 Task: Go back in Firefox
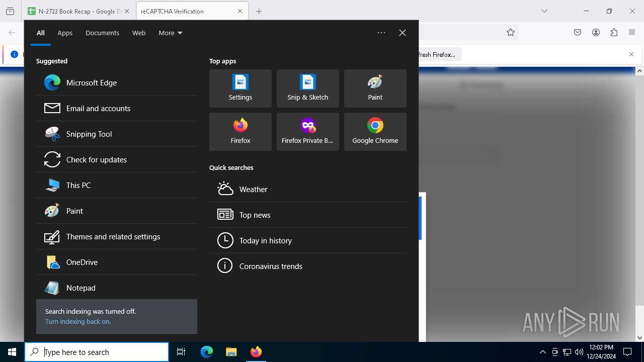coord(12,32)
